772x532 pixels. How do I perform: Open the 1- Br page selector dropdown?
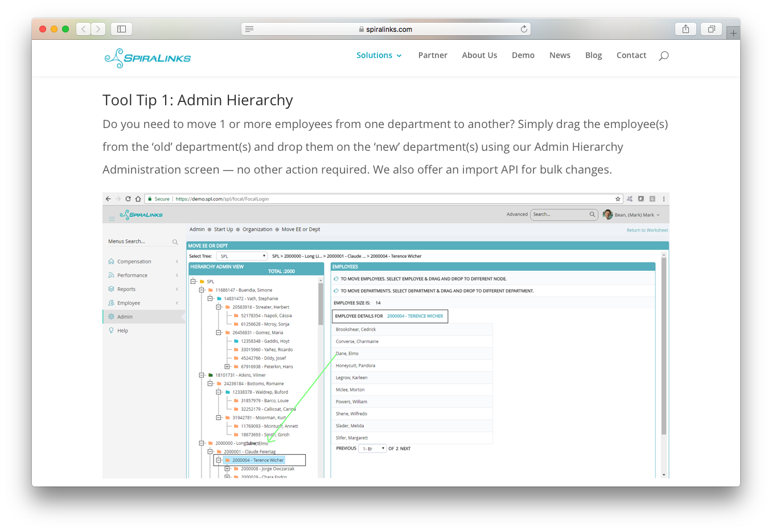[x=373, y=448]
